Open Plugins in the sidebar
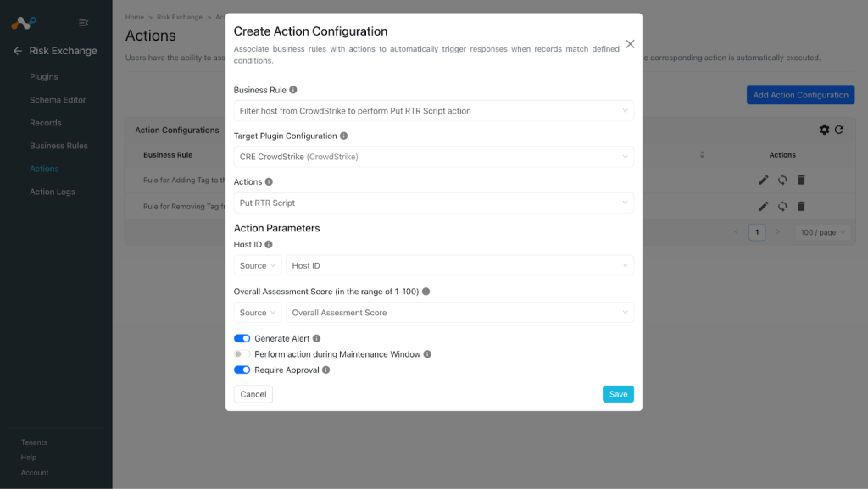 (44, 77)
